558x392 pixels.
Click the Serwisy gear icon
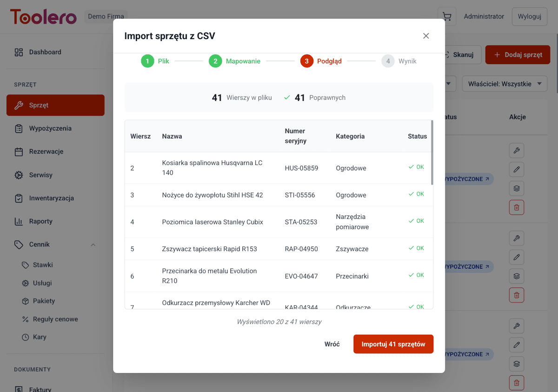(x=19, y=175)
